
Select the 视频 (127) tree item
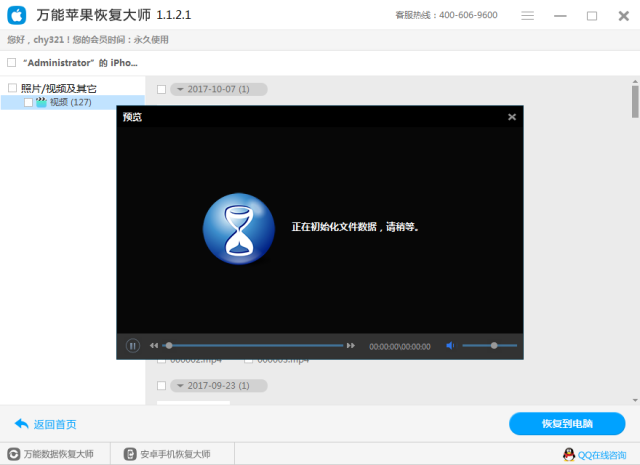point(73,102)
